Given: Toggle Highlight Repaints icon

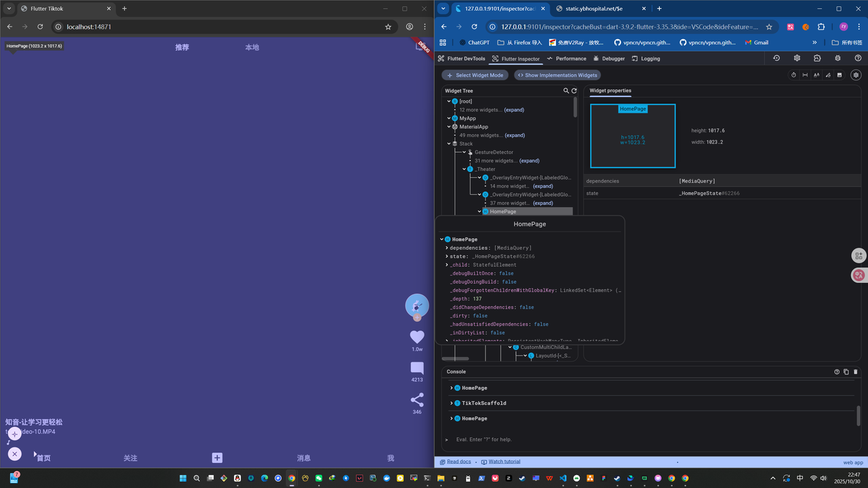Looking at the screenshot, I should [x=828, y=75].
